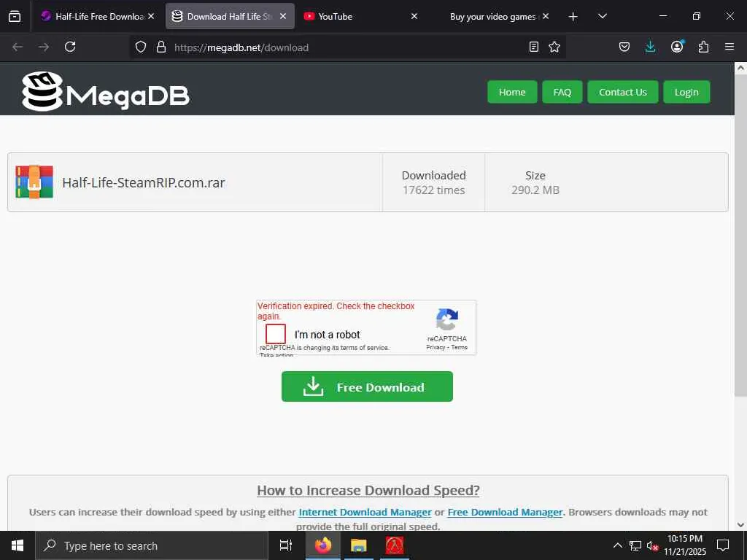Click scrollbar down arrow
Screen dimensions: 747x560
740,525
